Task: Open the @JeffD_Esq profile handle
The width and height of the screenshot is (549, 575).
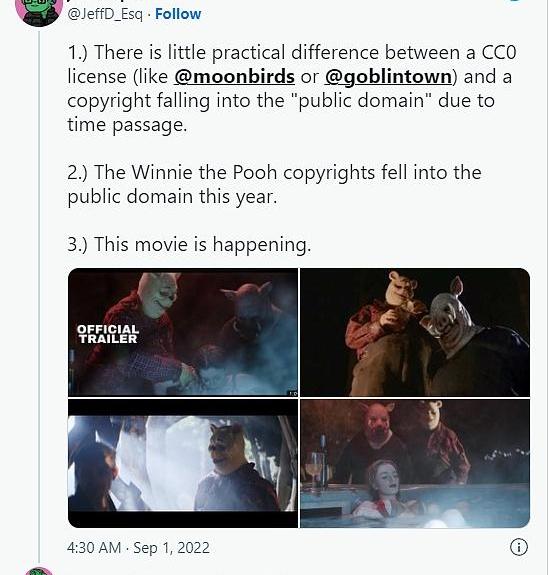Action: (x=105, y=14)
